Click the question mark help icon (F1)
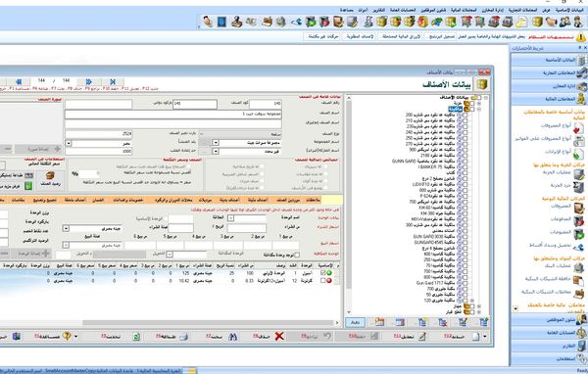588x374 pixels. (67, 336)
